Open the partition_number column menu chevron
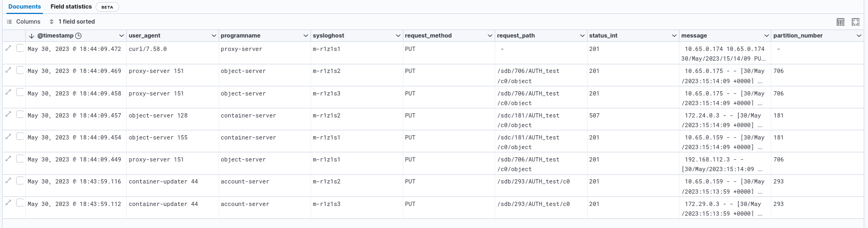Screen dimensions: 868x228 [858, 36]
